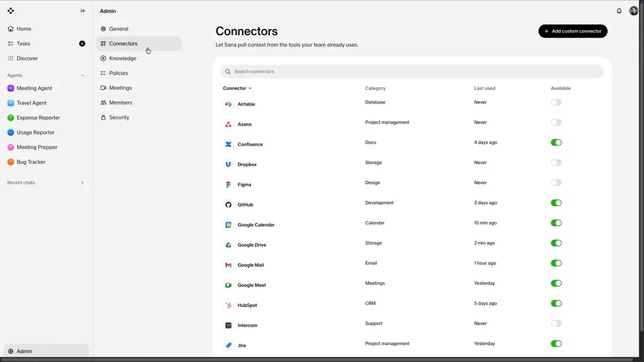The image size is (644, 362).
Task: Click the Expense Reporter green icon
Action: click(x=11, y=118)
